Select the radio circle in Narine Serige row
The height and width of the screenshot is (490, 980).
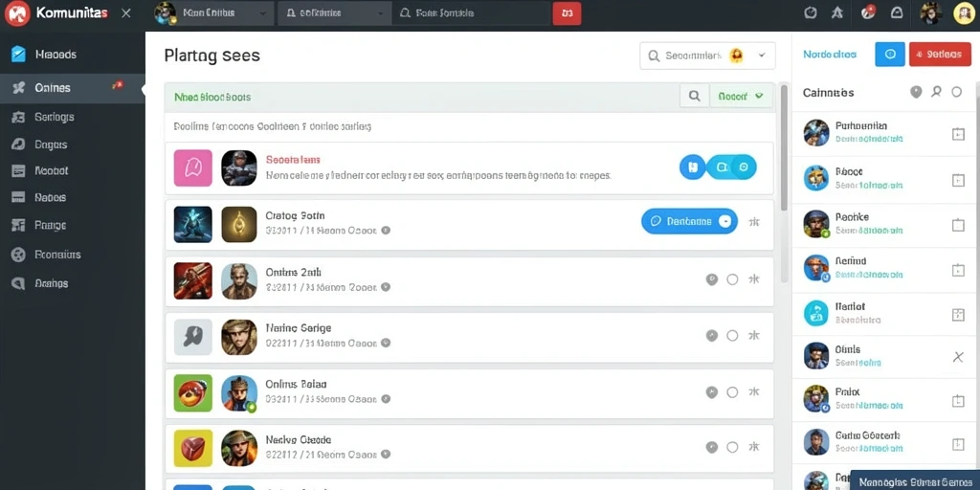[732, 336]
